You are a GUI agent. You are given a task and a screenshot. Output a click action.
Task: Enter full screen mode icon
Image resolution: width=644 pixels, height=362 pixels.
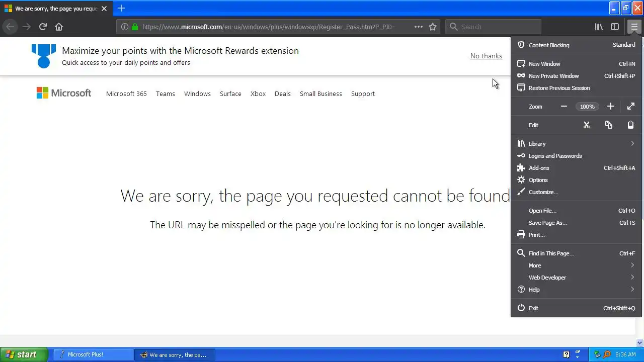(631, 107)
